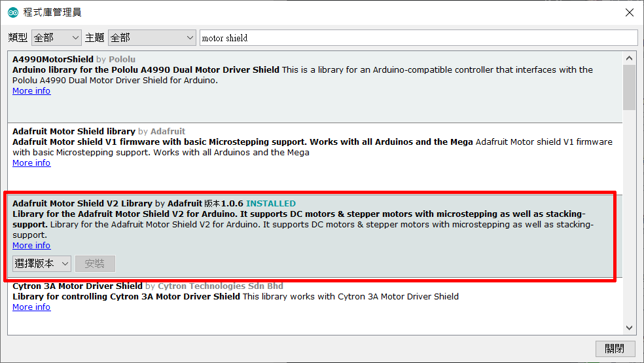Viewport: 644px width, 363px height.
Task: Open More info for Adafruit Motor Shield V2 Library
Action: tap(31, 246)
